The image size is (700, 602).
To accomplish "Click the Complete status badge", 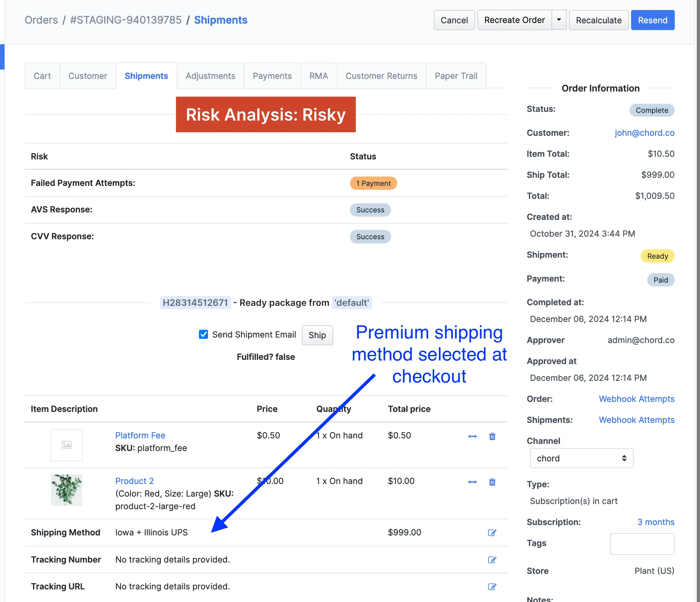I will (x=652, y=110).
